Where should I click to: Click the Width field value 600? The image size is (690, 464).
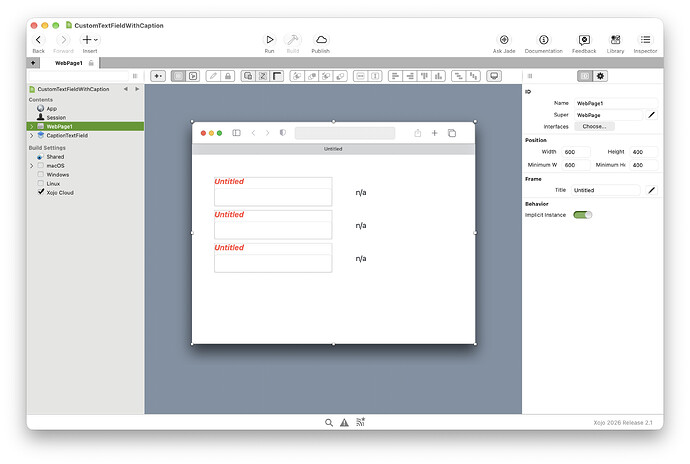576,152
